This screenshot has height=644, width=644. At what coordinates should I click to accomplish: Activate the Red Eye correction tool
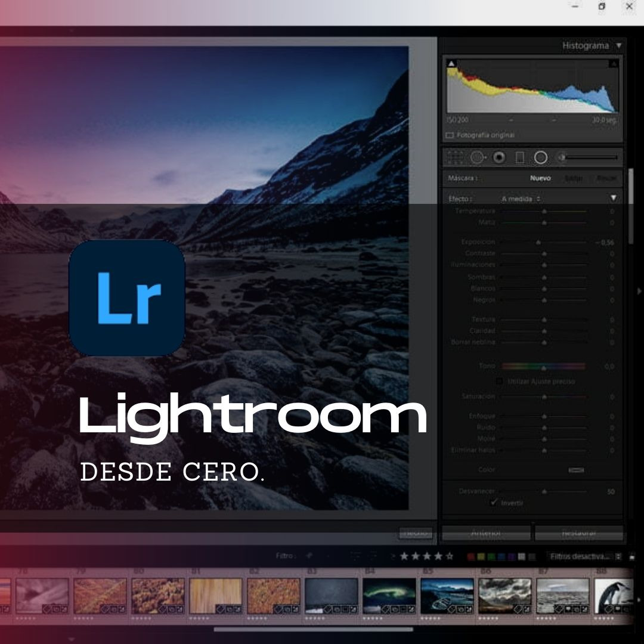pos(499,157)
